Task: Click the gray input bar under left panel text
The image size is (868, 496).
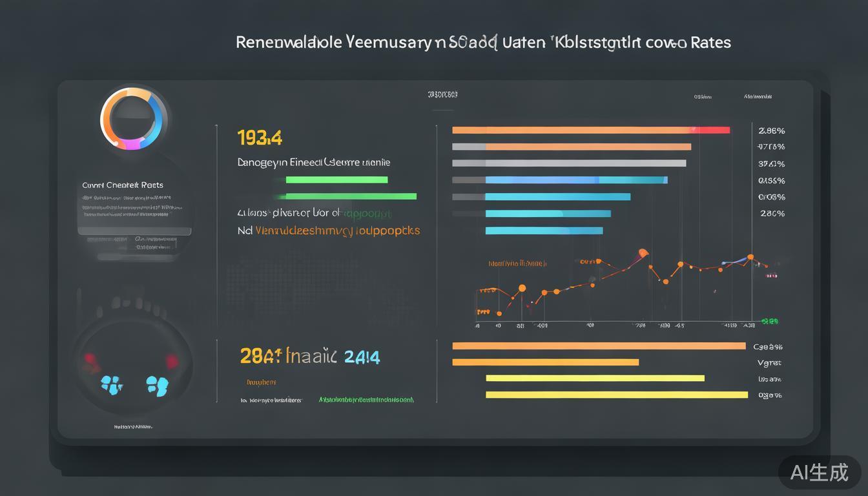Action: [134, 231]
